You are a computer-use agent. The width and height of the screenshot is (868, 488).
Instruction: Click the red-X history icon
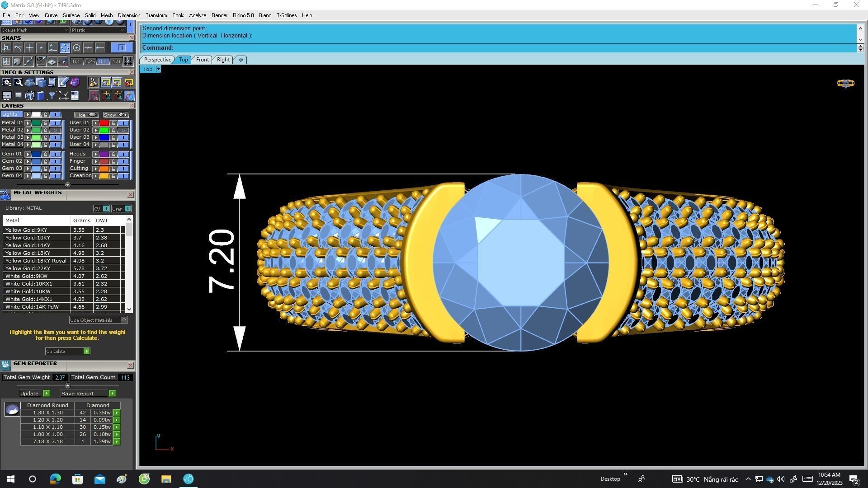129,82
